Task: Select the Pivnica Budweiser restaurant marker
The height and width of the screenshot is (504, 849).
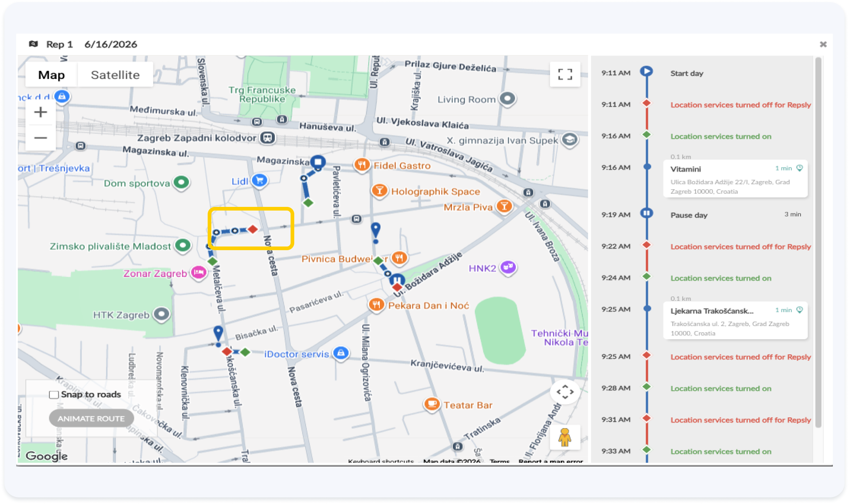Action: [399, 258]
